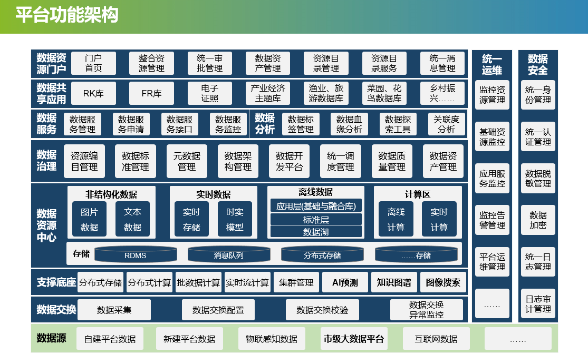Select the 数据架构管理 box
588x364 pixels.
click(238, 161)
